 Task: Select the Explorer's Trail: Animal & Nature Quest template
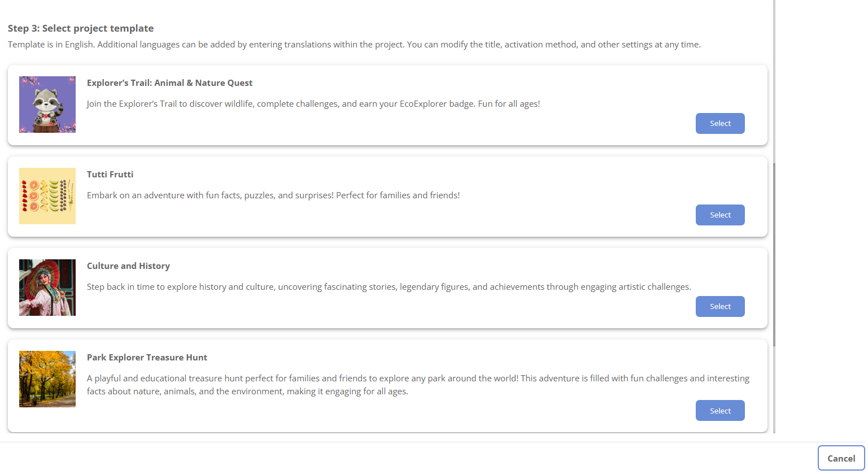tap(720, 123)
